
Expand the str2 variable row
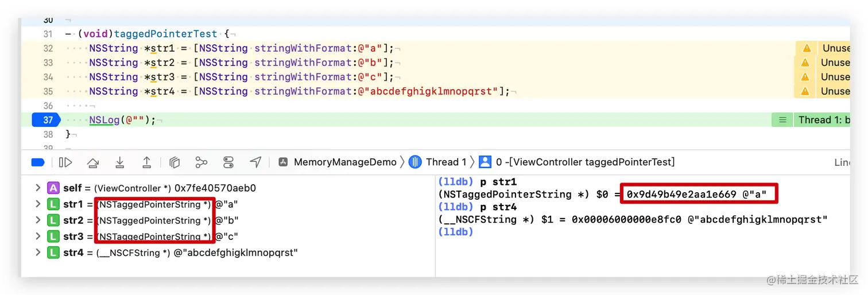point(38,220)
